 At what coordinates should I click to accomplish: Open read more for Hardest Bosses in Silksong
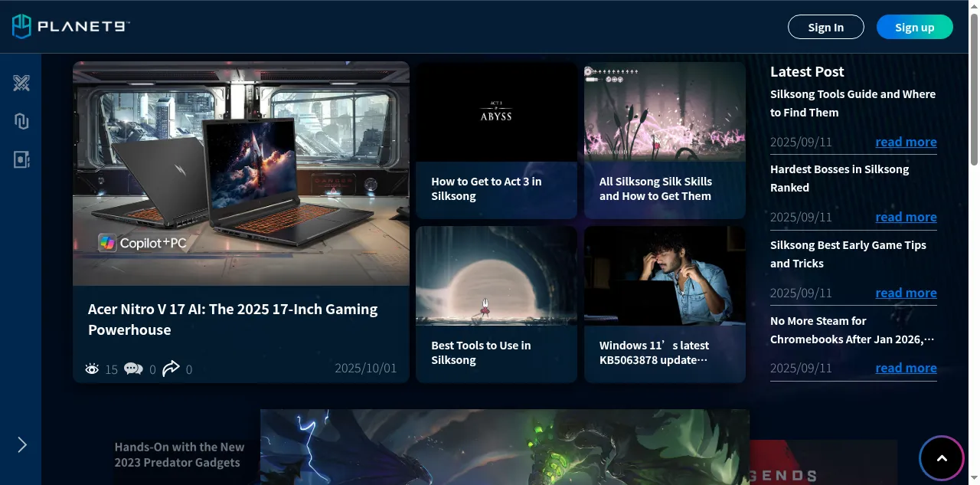coord(906,217)
